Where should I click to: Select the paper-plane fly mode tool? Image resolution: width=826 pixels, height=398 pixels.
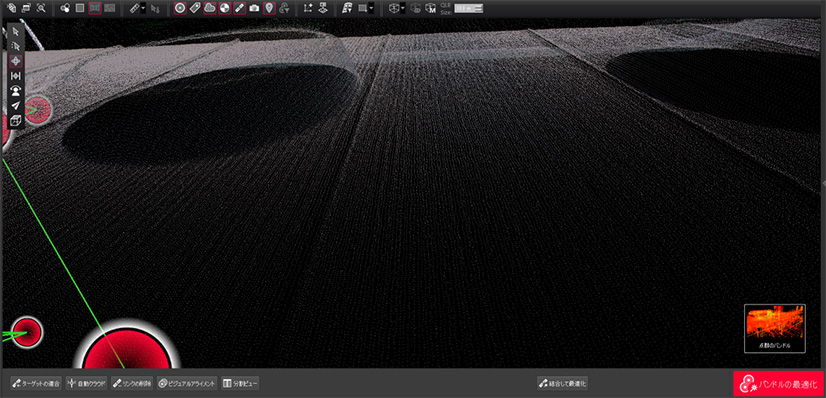coord(15,105)
